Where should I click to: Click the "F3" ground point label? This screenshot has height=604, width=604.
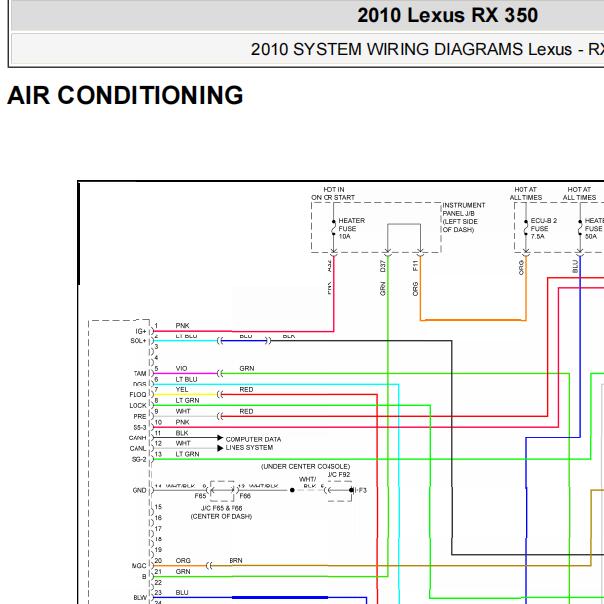coord(362,490)
